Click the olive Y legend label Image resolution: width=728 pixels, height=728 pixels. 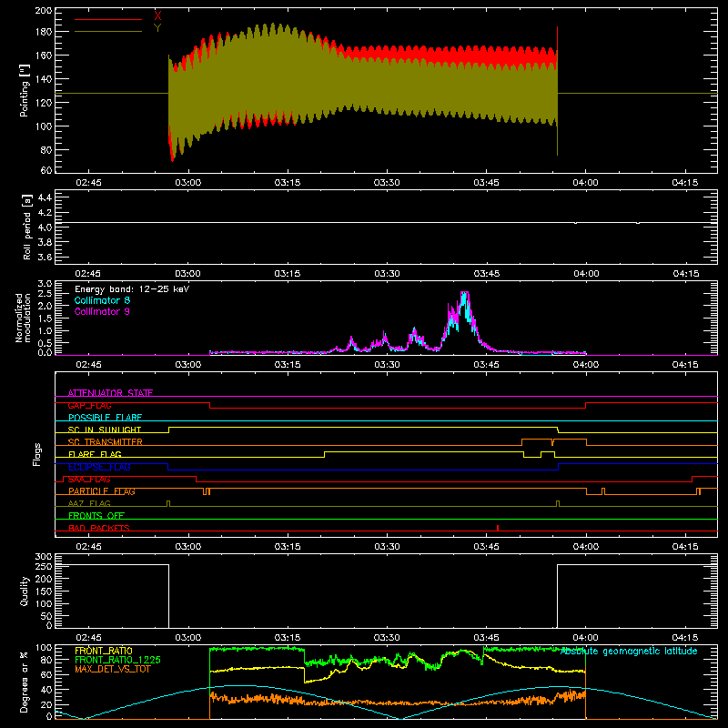[157, 28]
